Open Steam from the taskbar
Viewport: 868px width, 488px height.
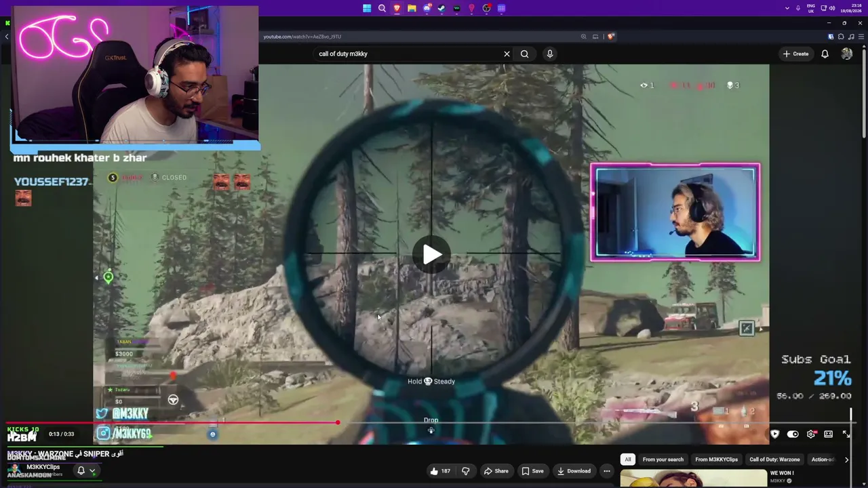pos(441,8)
